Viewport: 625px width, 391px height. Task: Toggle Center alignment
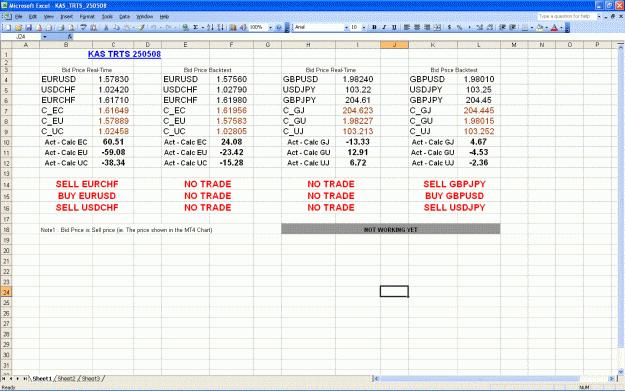tap(417, 27)
